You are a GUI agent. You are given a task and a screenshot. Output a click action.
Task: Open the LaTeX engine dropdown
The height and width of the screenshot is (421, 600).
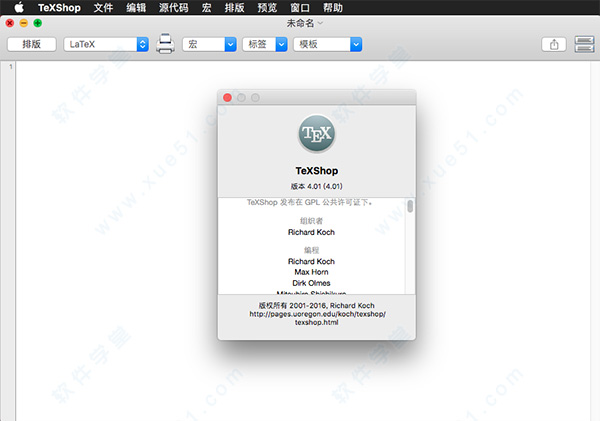click(x=106, y=44)
